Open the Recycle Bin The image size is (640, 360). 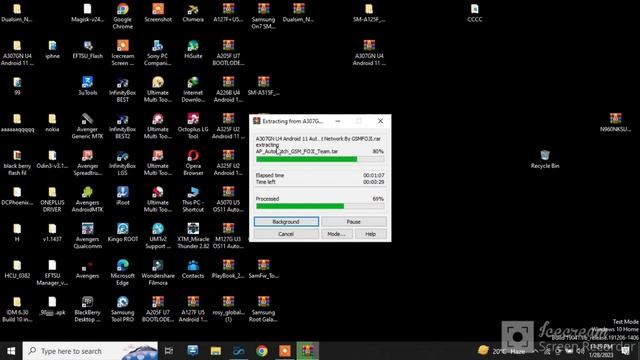545,159
